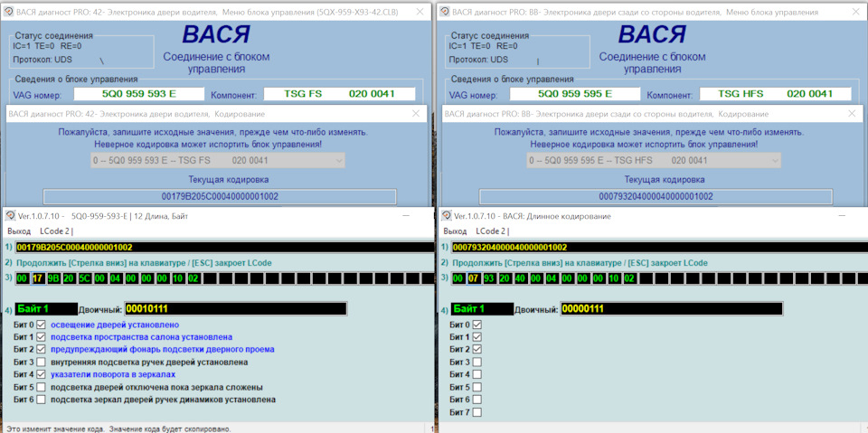Select byte cell 17 in the byte row
Screen dimensions: 868x433
point(38,278)
